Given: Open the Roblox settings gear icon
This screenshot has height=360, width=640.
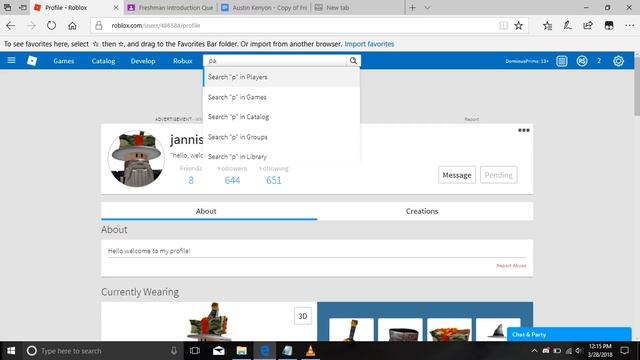Looking at the screenshot, I should [x=618, y=61].
